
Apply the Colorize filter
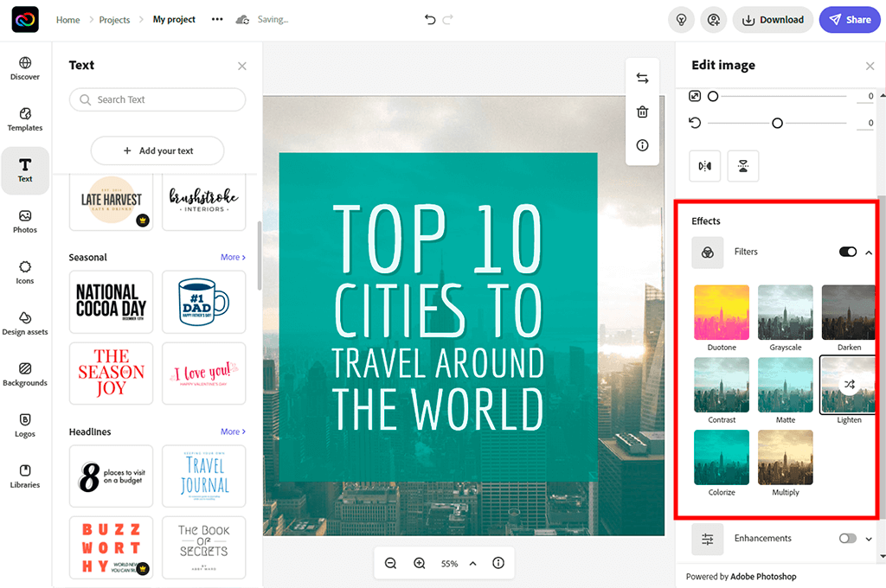click(x=722, y=457)
